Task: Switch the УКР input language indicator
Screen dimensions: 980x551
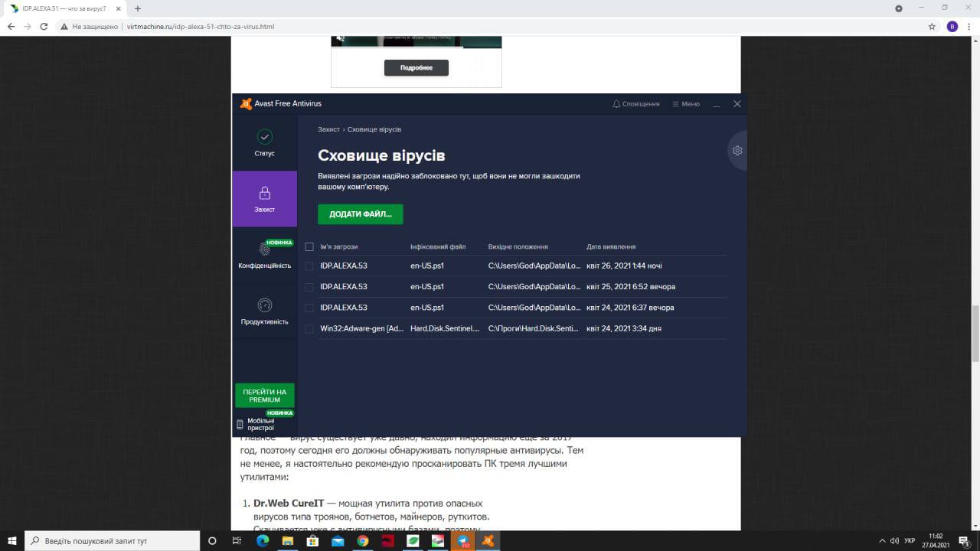Action: coord(910,541)
